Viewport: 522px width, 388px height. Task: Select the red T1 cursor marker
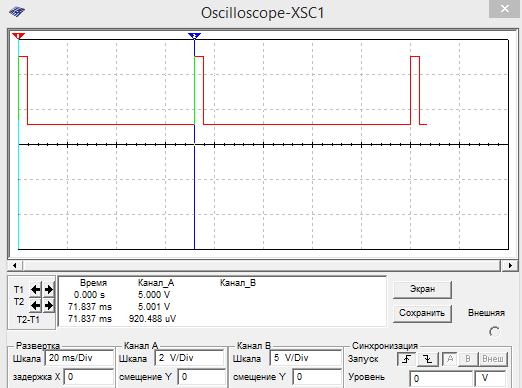pyautogui.click(x=18, y=36)
